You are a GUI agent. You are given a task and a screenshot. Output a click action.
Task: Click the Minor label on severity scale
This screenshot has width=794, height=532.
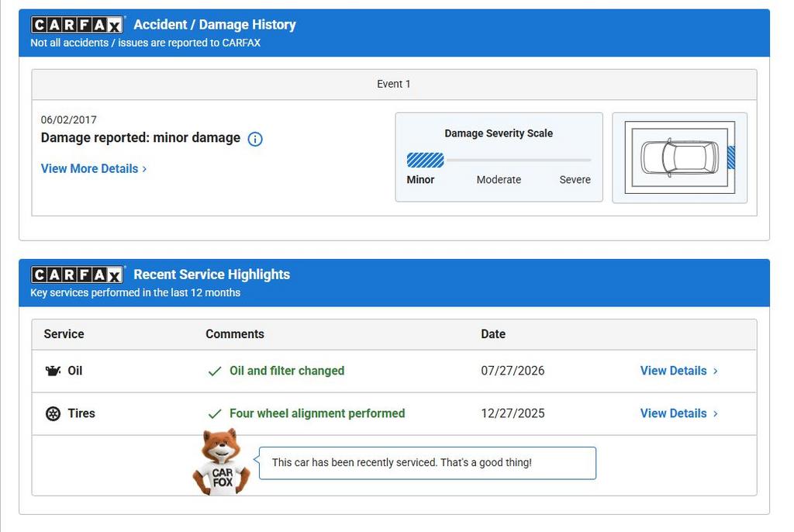pos(420,180)
